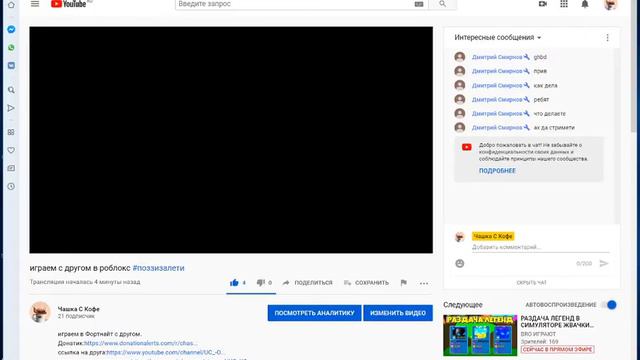640x360 pixels.
Task: Click СОХРАНИТЬ save button
Action: pos(366,282)
